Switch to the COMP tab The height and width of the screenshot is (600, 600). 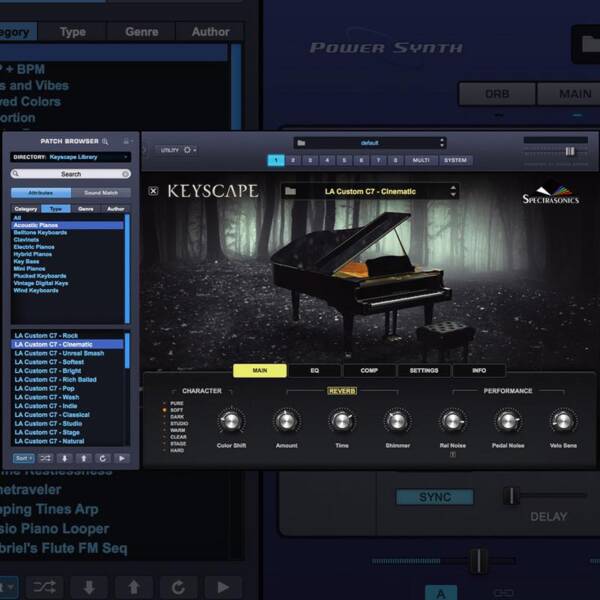(369, 370)
